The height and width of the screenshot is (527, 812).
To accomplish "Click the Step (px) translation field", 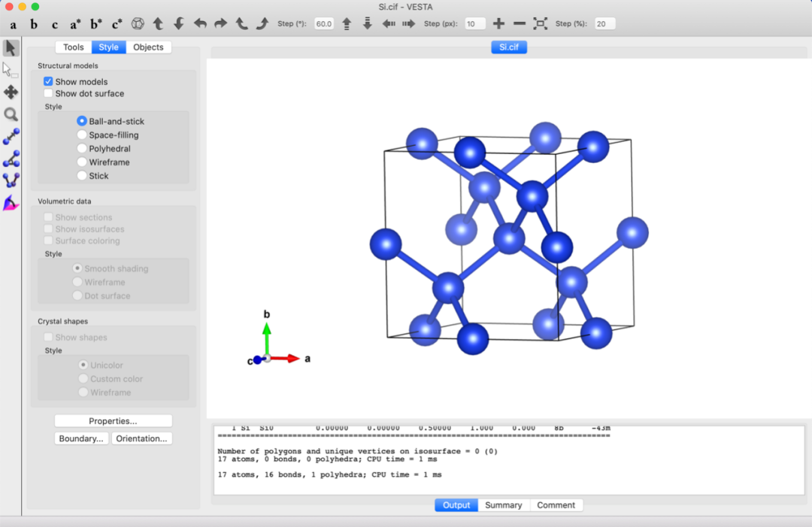I will (x=475, y=24).
